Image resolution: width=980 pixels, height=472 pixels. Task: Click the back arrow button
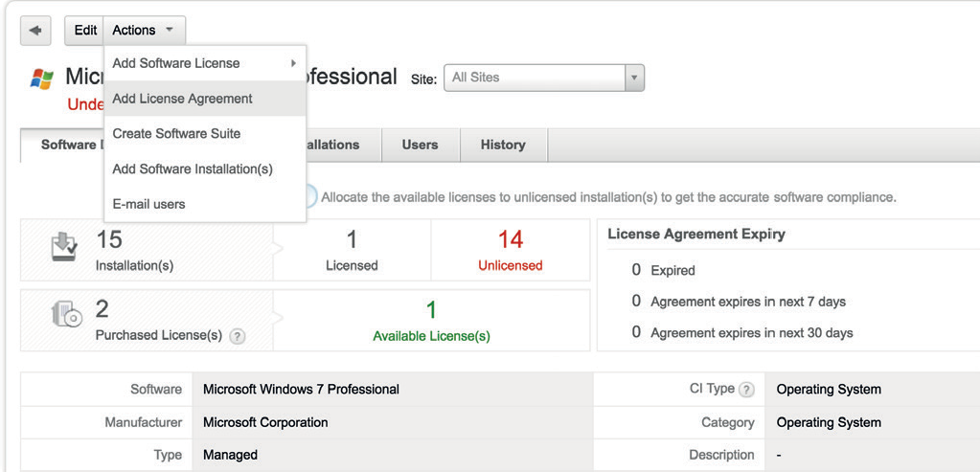[x=35, y=30]
